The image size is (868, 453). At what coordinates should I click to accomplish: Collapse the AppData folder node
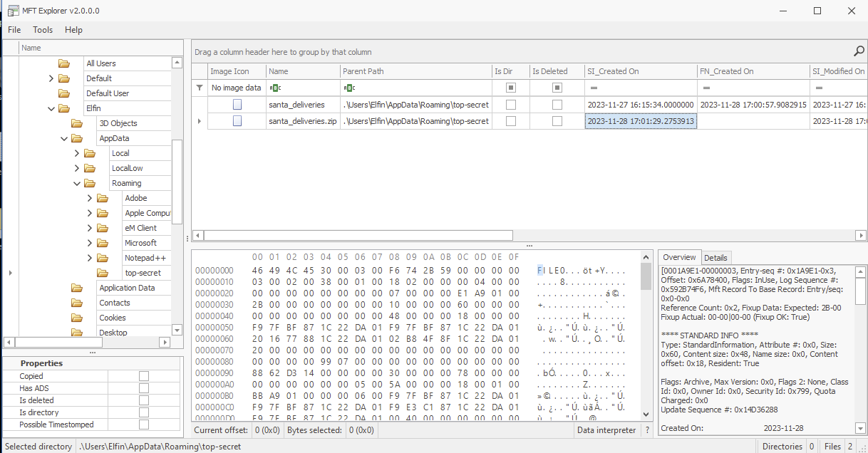click(63, 138)
